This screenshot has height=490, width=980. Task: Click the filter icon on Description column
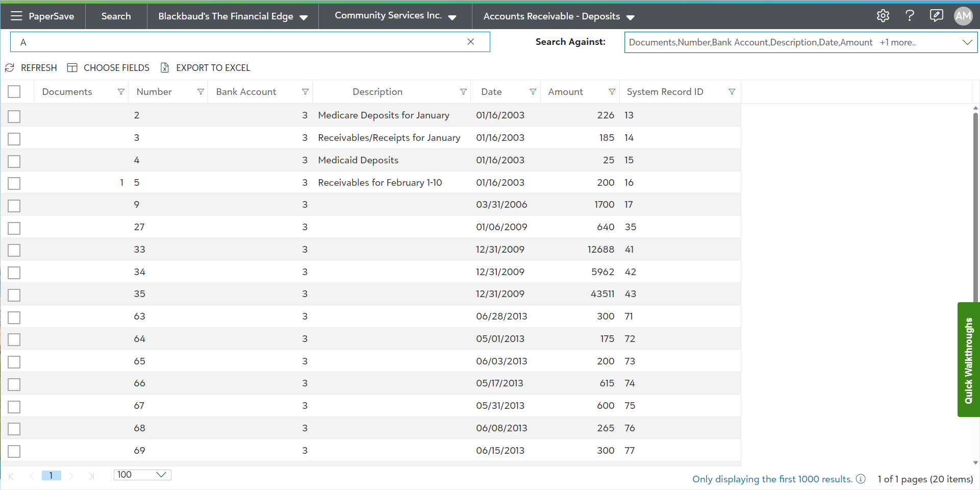coord(463,92)
